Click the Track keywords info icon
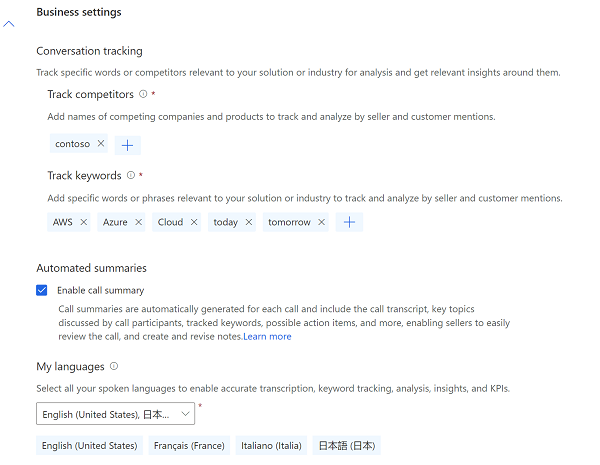The height and width of the screenshot is (465, 600). click(131, 175)
